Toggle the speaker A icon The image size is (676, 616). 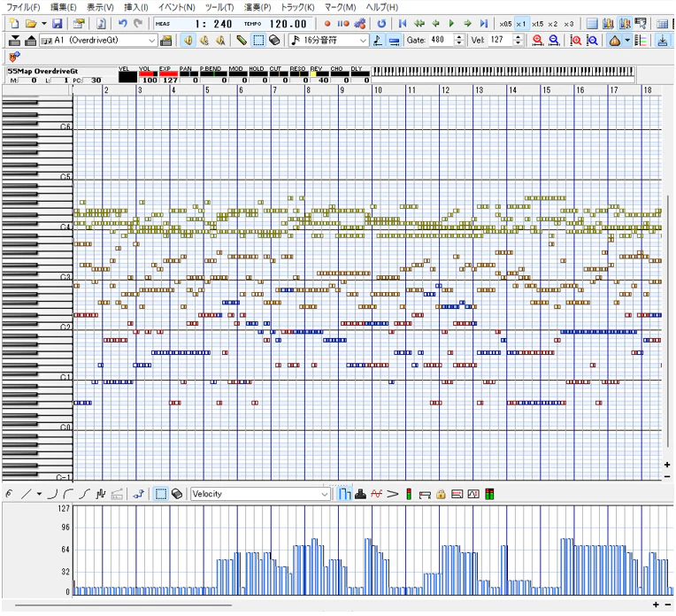[x=220, y=41]
